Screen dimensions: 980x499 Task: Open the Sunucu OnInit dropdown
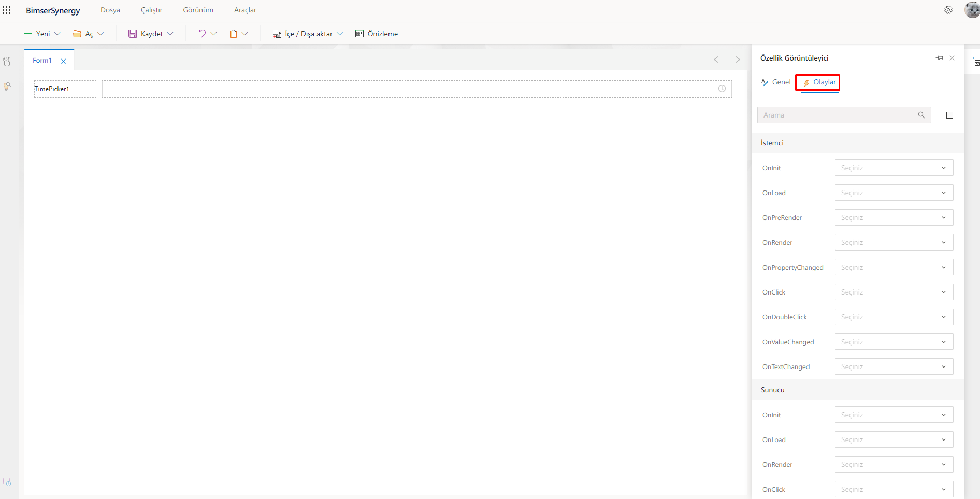894,415
